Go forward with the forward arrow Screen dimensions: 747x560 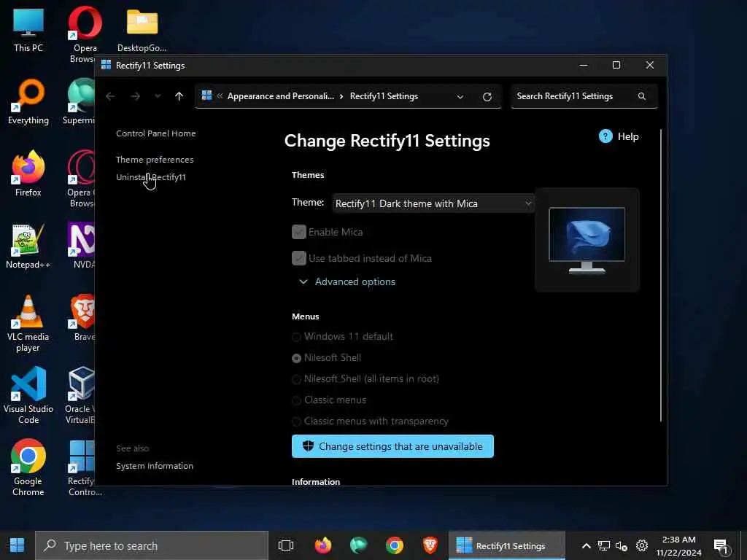point(136,97)
